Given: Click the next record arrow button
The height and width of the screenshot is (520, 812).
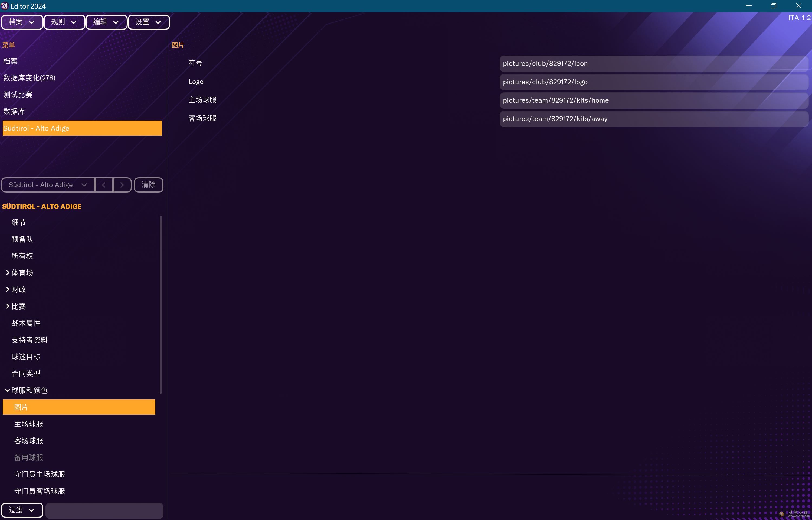Looking at the screenshot, I should 122,185.
